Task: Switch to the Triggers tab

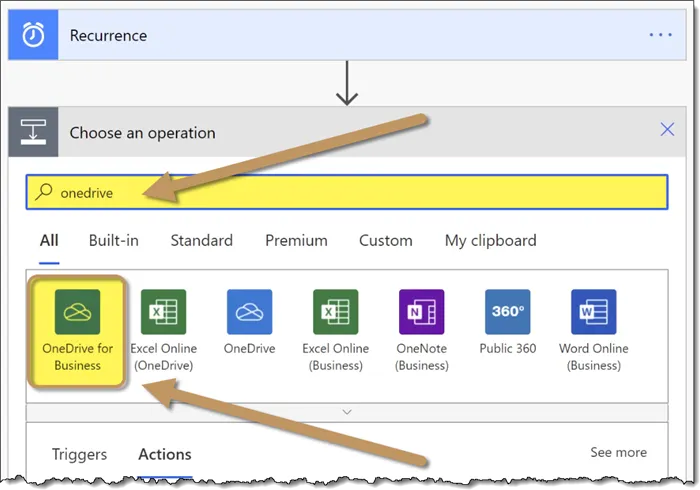Action: tap(79, 454)
